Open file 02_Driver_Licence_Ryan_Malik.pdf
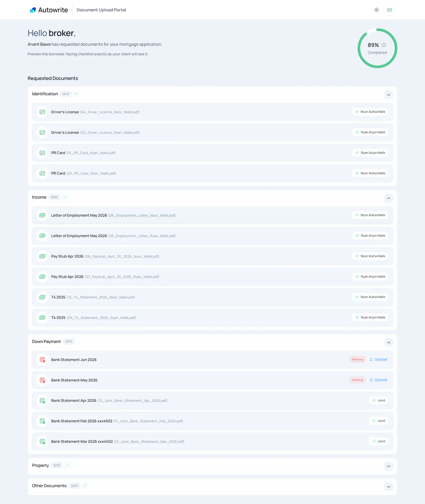425x504 pixels. tap(110, 132)
